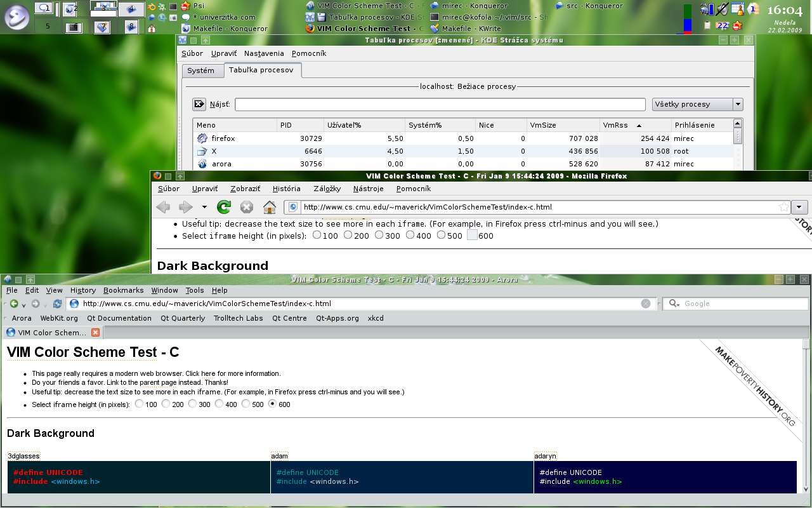Screen dimensions: 812x508
Task: Open Arora back history dropdown arrow
Action: pyautogui.click(x=23, y=305)
